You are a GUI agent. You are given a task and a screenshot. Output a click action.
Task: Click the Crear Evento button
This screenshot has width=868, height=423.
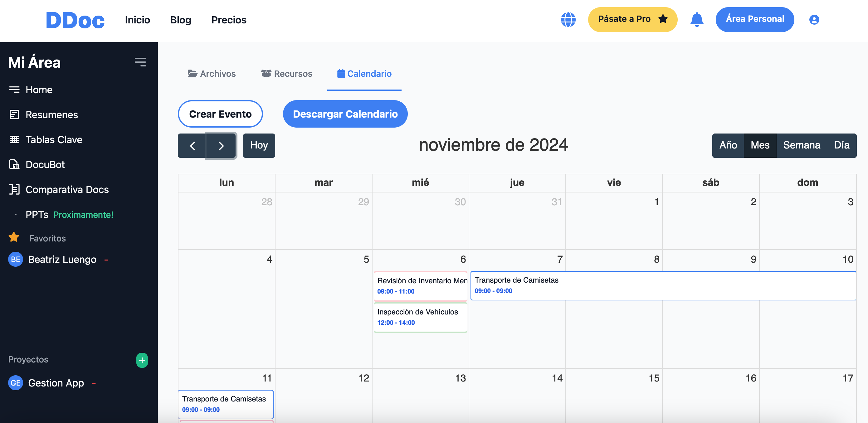pyautogui.click(x=220, y=114)
